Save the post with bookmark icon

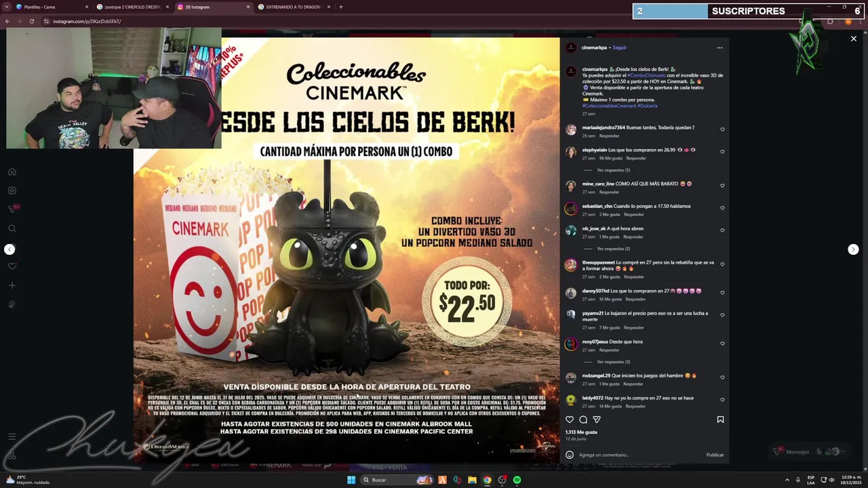click(x=720, y=420)
